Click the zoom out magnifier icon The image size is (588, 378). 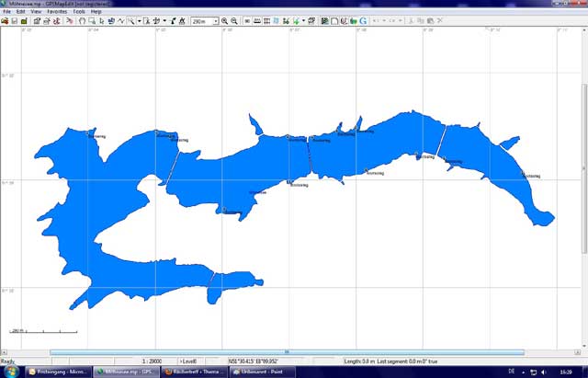235,20
